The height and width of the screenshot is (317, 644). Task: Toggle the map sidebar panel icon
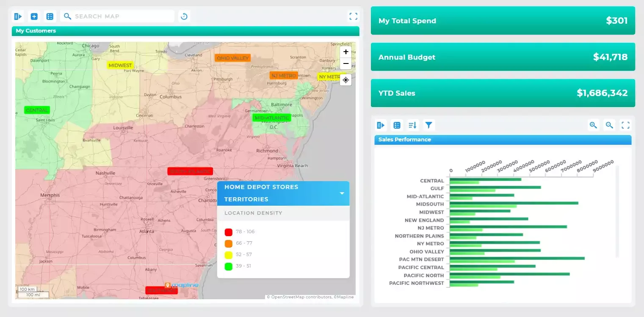coord(18,17)
